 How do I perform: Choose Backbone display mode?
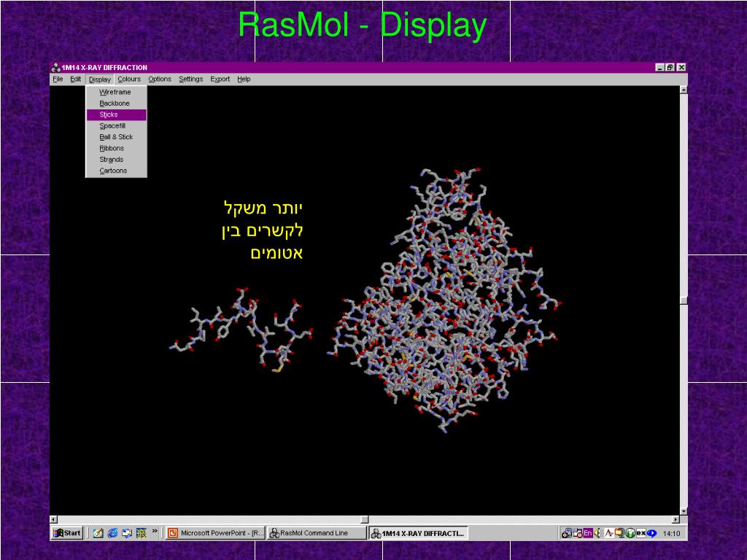[x=115, y=104]
